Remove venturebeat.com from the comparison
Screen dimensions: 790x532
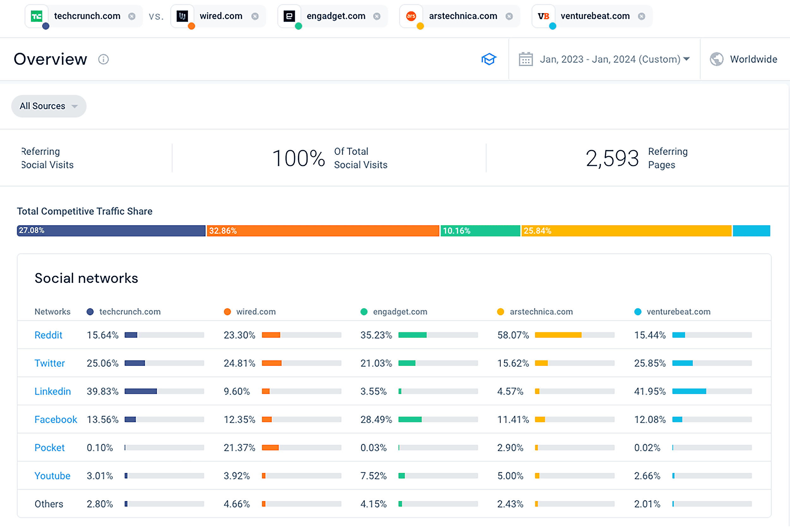pos(641,16)
